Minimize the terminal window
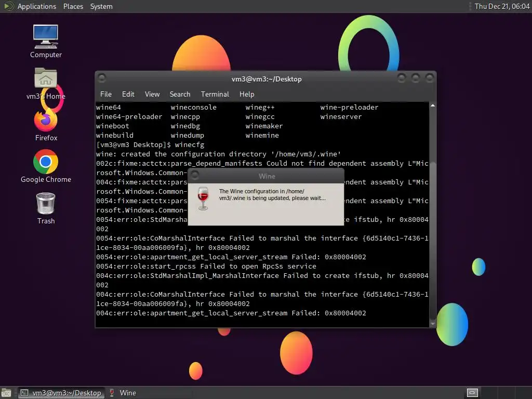This screenshot has width=532, height=399. tap(402, 78)
